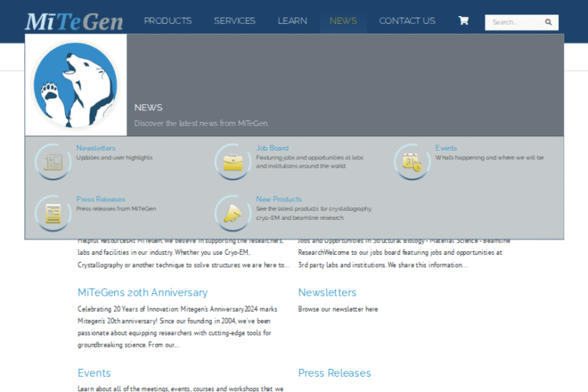Go to New Products link
This screenshot has height=392, width=588.
(279, 199)
